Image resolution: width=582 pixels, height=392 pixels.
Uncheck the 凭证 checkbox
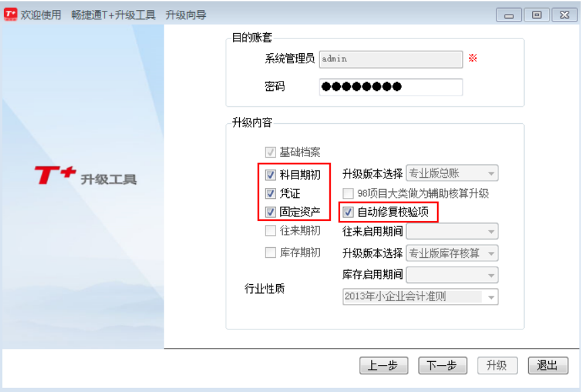pyautogui.click(x=270, y=193)
